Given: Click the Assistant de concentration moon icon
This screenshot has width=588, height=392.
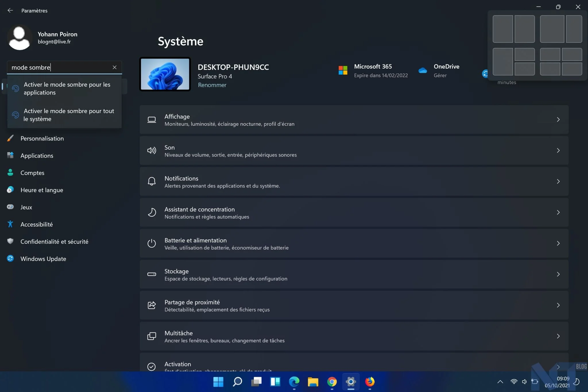Looking at the screenshot, I should pyautogui.click(x=152, y=213).
